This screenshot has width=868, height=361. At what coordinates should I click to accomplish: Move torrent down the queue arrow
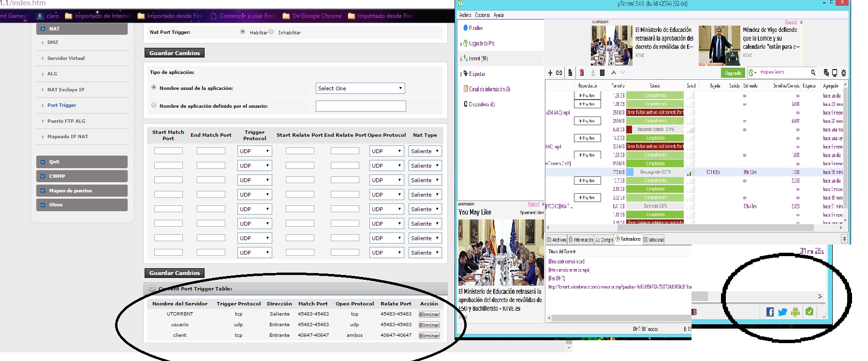tap(623, 73)
